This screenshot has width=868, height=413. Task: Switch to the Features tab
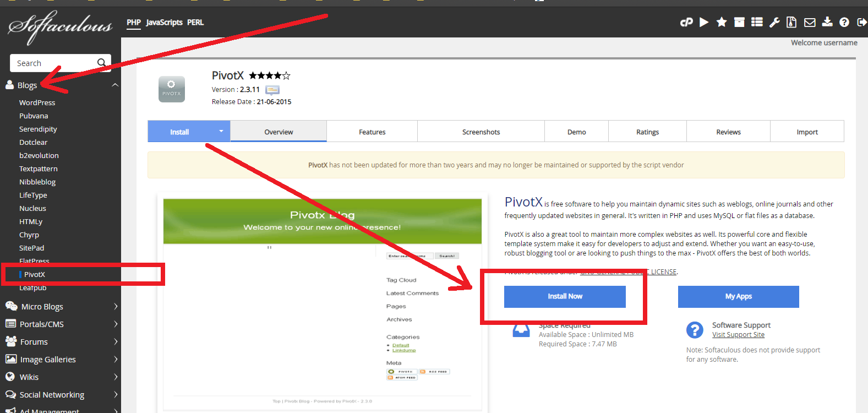click(372, 132)
